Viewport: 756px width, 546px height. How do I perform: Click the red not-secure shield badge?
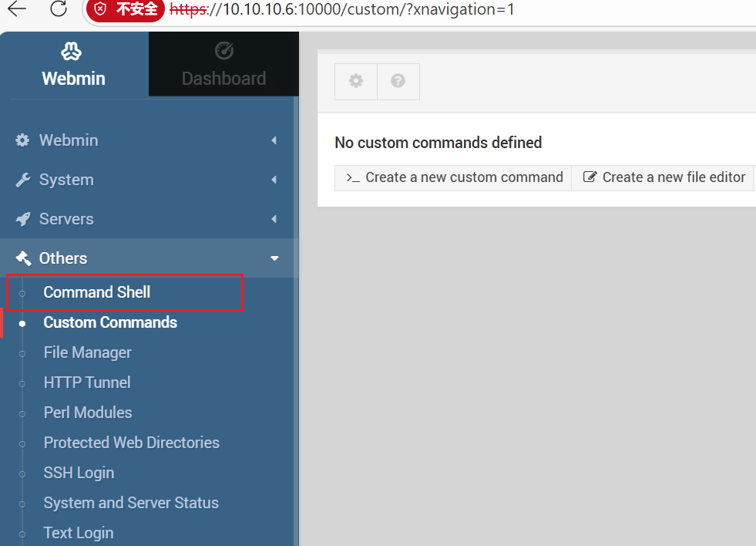[126, 9]
